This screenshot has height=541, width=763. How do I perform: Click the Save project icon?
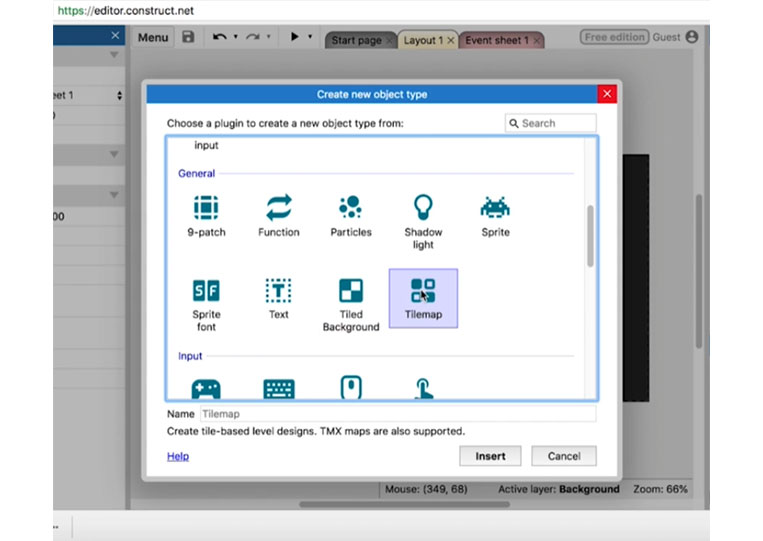pos(188,37)
